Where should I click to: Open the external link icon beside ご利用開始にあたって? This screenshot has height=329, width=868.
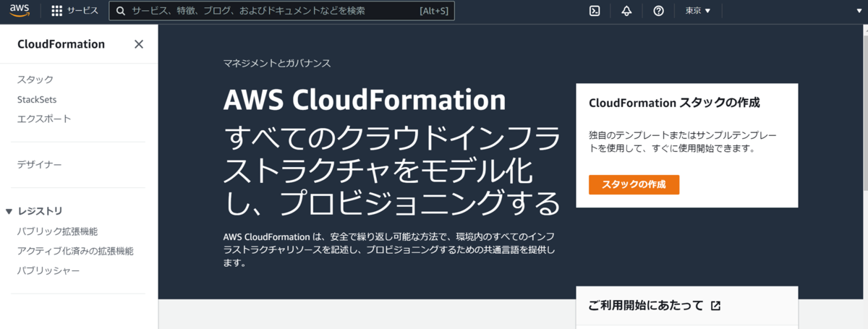(715, 306)
